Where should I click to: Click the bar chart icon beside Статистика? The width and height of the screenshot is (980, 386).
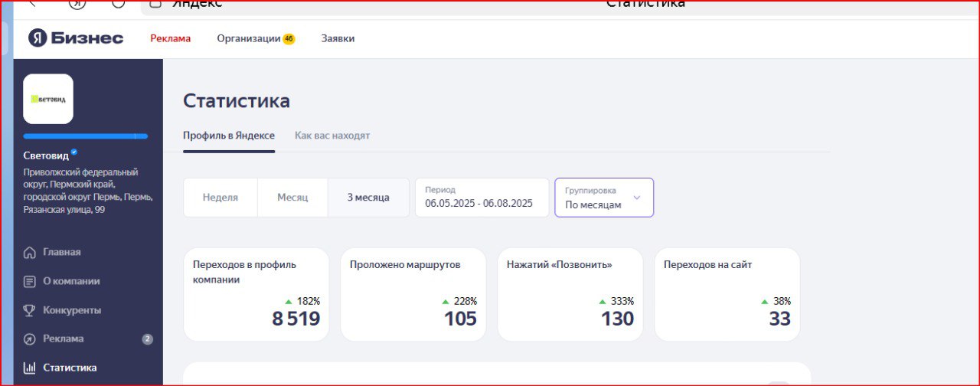pos(30,368)
